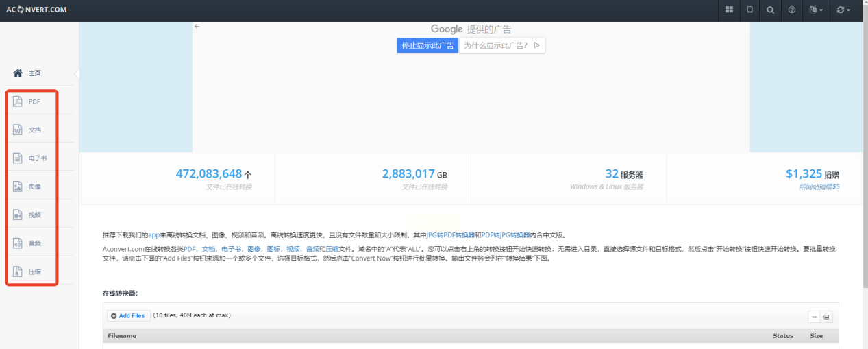Click the search magnifier icon
The height and width of the screenshot is (349, 868).
[771, 10]
